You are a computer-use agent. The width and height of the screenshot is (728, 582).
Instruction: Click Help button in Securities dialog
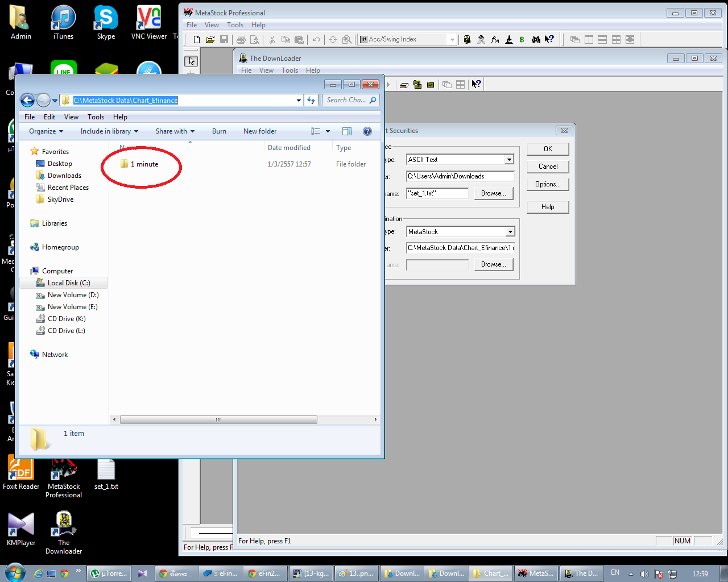[548, 207]
